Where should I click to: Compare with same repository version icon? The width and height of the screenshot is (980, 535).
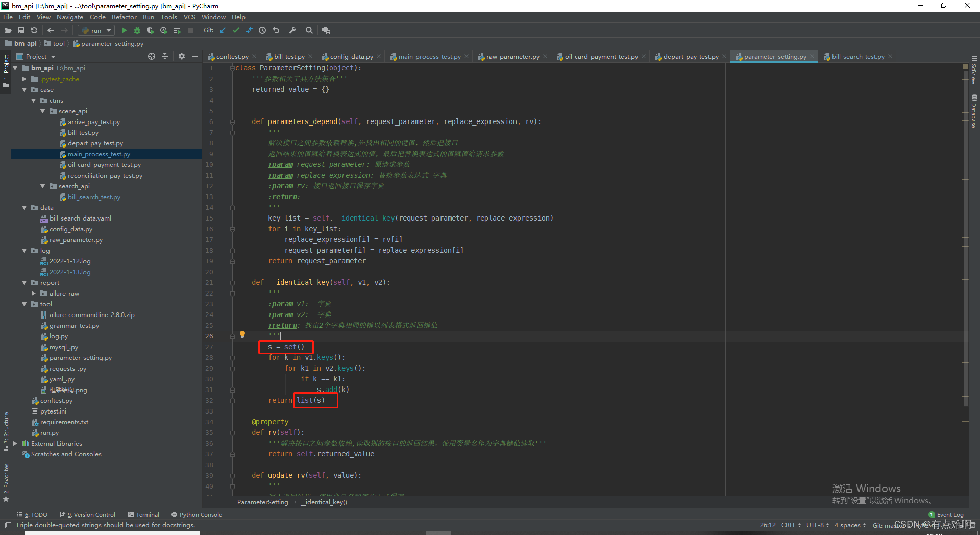pyautogui.click(x=249, y=30)
